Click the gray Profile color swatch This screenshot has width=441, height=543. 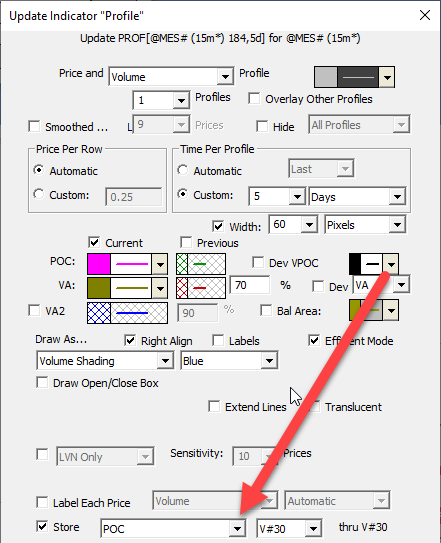tap(326, 77)
